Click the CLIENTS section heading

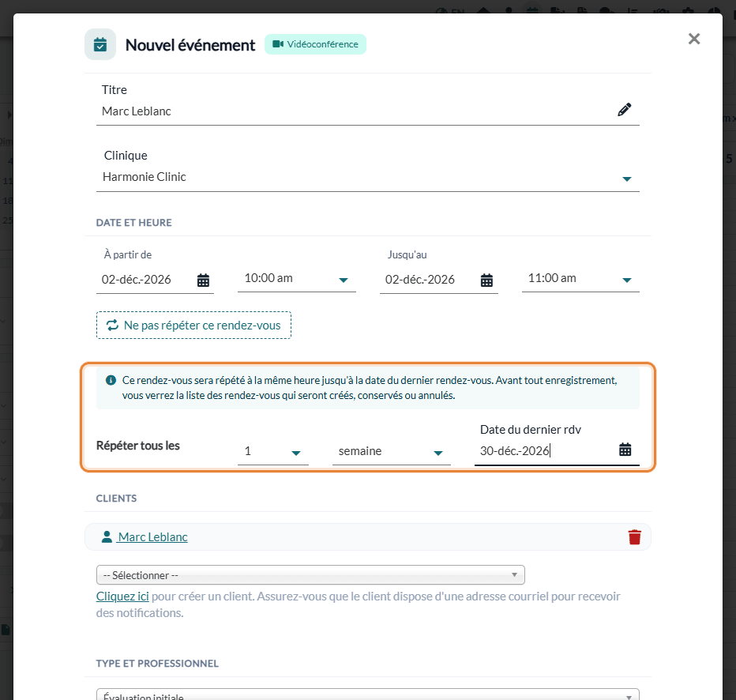116,499
